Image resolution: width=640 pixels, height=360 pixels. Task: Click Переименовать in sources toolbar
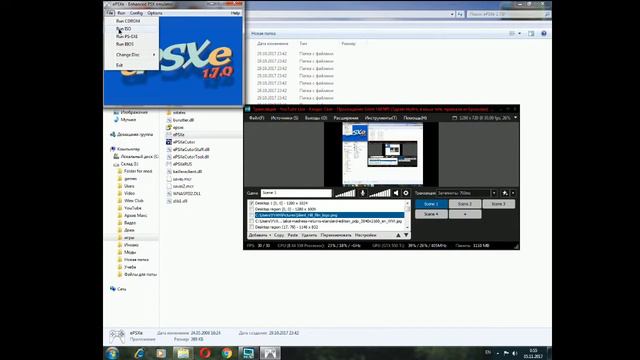point(336,235)
